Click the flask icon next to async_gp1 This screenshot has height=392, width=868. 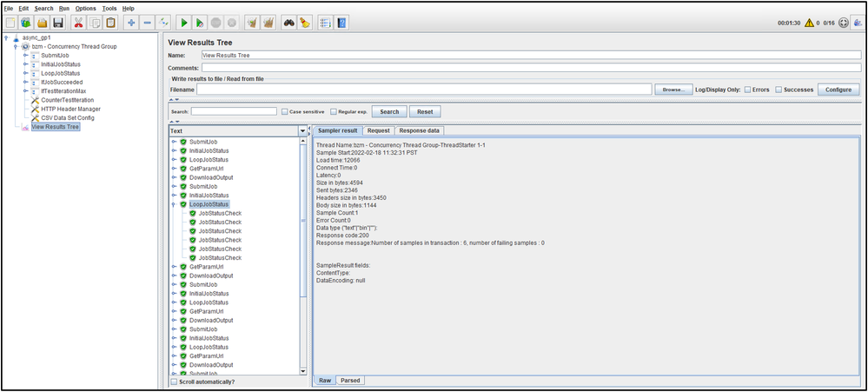[x=16, y=37]
